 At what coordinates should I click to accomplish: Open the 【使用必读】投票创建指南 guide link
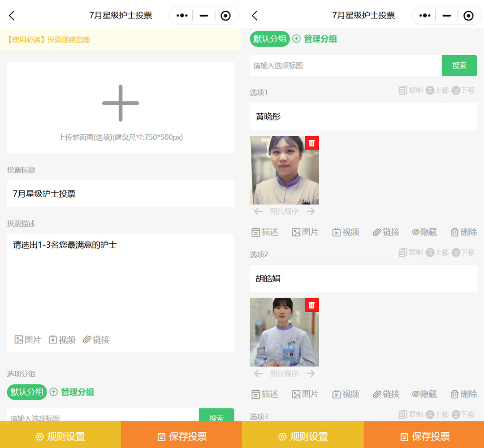[48, 39]
